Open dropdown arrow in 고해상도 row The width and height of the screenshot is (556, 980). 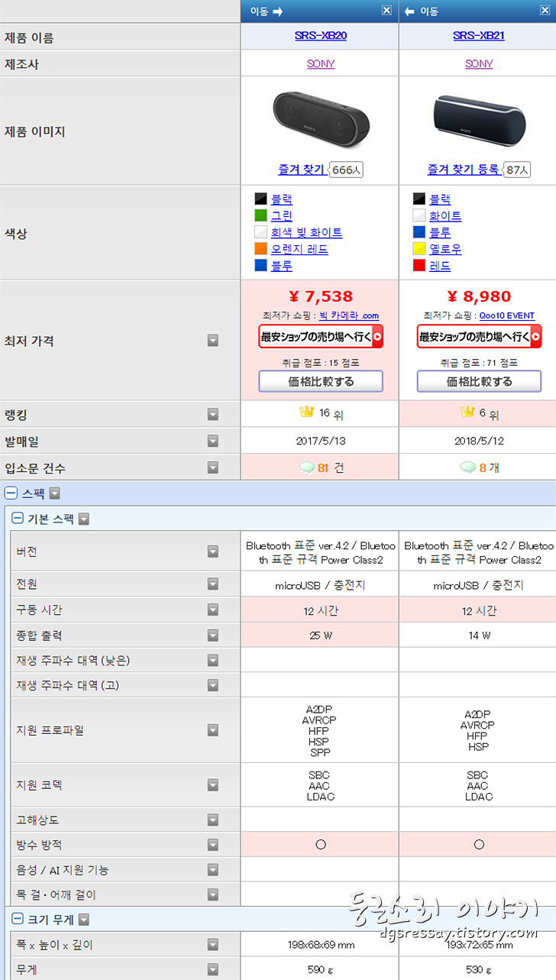(213, 820)
